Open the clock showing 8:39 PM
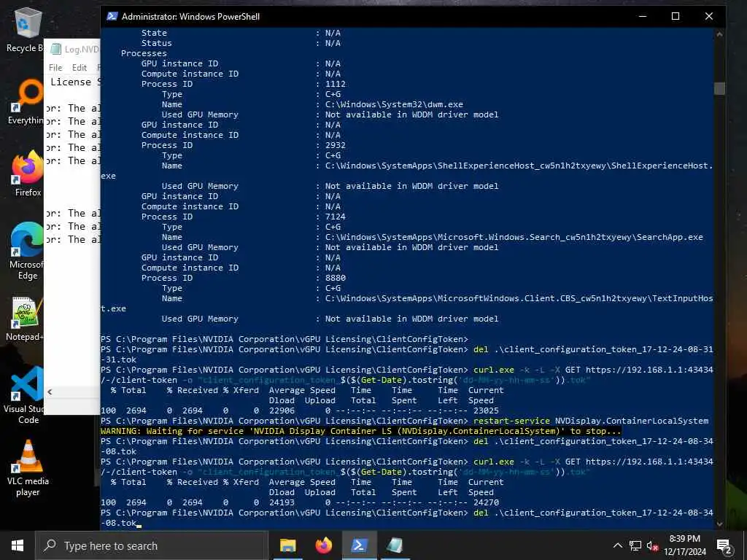Screen dimensions: 747x560 click(x=685, y=545)
